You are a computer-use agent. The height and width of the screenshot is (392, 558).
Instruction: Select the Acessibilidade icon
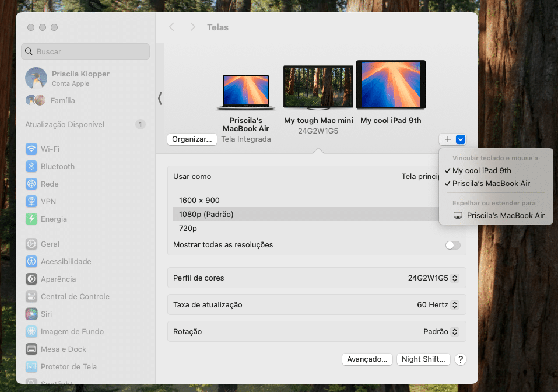point(31,261)
